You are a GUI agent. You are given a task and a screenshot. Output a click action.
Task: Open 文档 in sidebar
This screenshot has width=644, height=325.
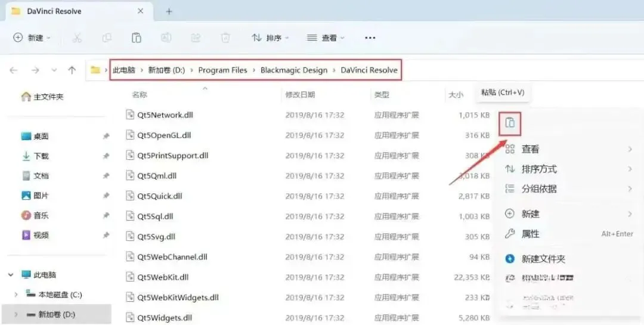35,176
